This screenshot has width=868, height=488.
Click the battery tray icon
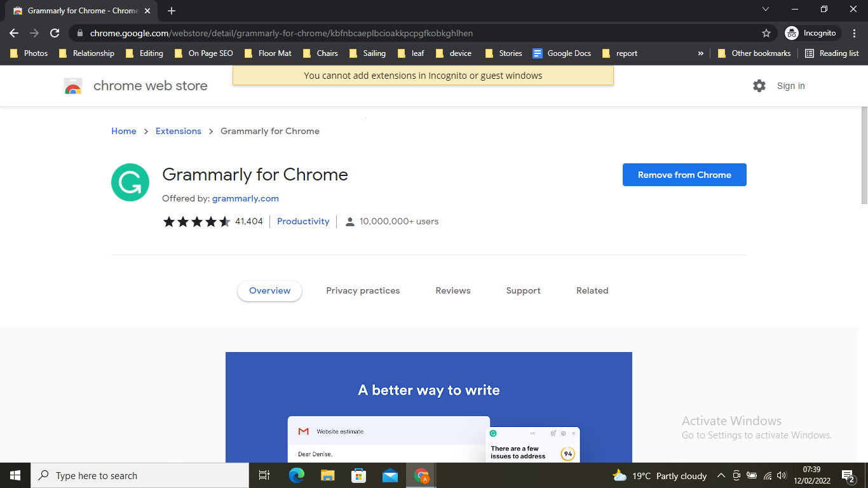pyautogui.click(x=752, y=475)
